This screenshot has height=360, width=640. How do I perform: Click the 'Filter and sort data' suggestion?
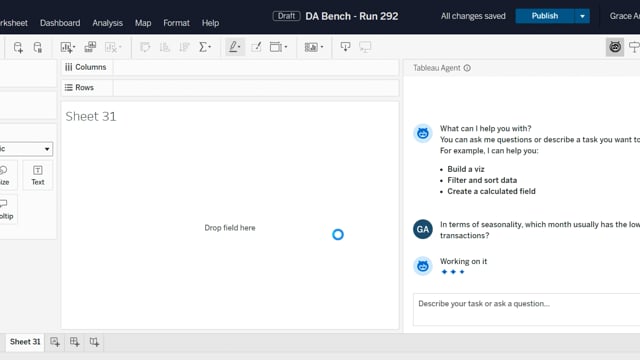point(482,180)
